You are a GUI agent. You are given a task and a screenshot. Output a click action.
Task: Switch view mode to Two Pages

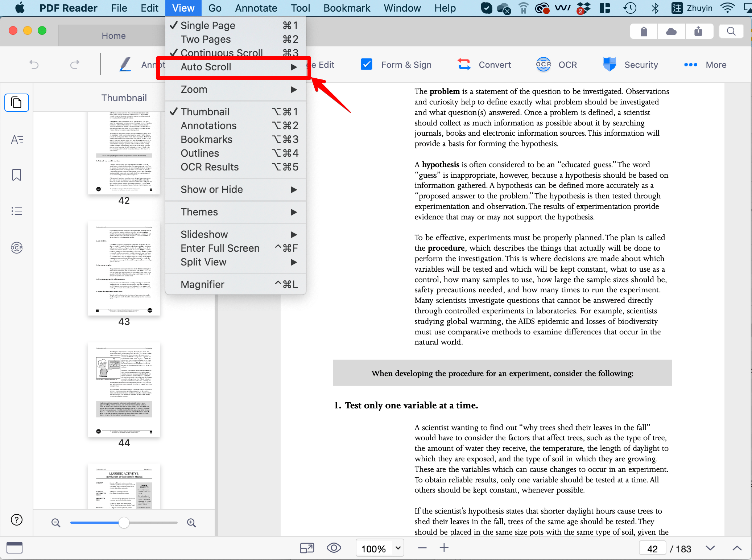tap(205, 39)
